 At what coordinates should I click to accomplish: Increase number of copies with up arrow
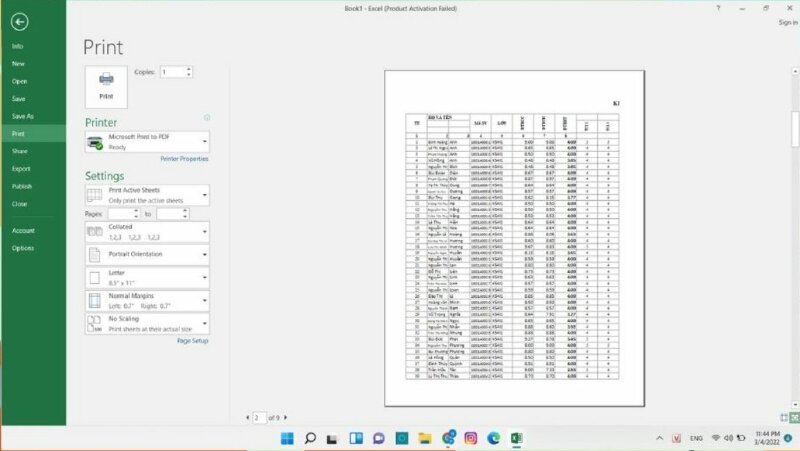(189, 69)
